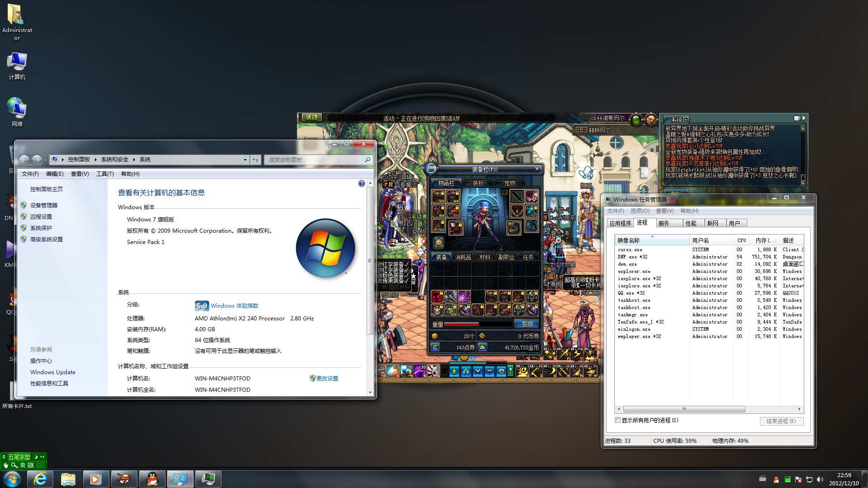
Task: Click the 点券 coin icon in inventory
Action: (435, 347)
